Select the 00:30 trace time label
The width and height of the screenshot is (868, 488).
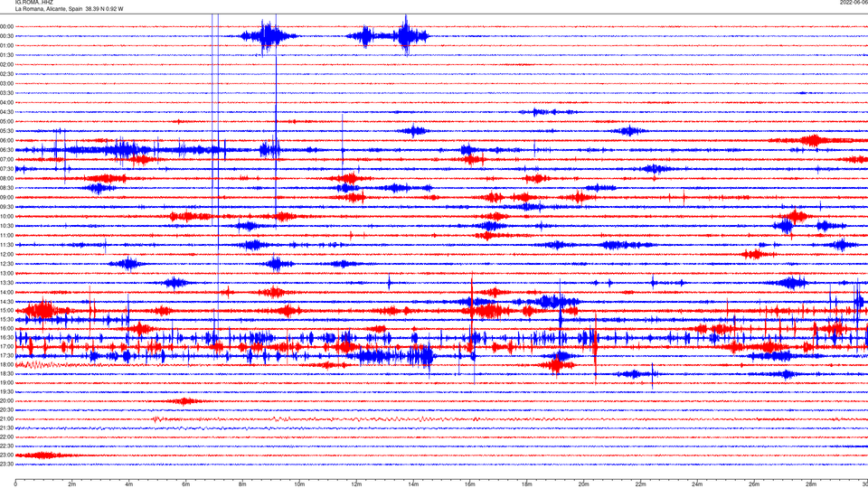pyautogui.click(x=6, y=36)
